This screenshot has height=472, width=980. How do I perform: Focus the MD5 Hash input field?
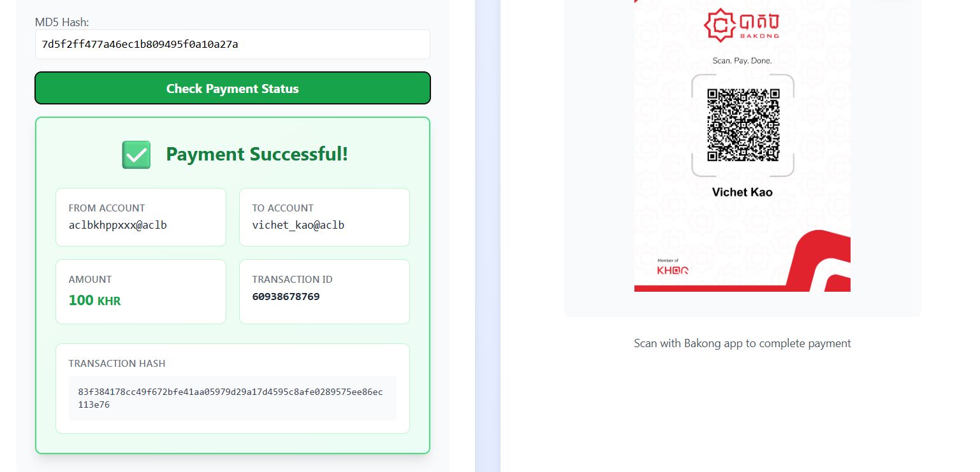click(x=233, y=44)
